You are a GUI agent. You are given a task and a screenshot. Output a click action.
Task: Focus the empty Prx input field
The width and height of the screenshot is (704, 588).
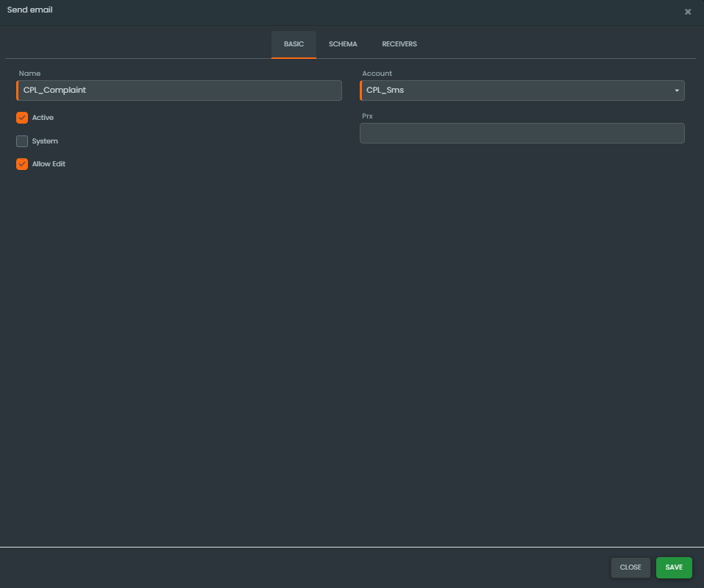click(x=522, y=133)
